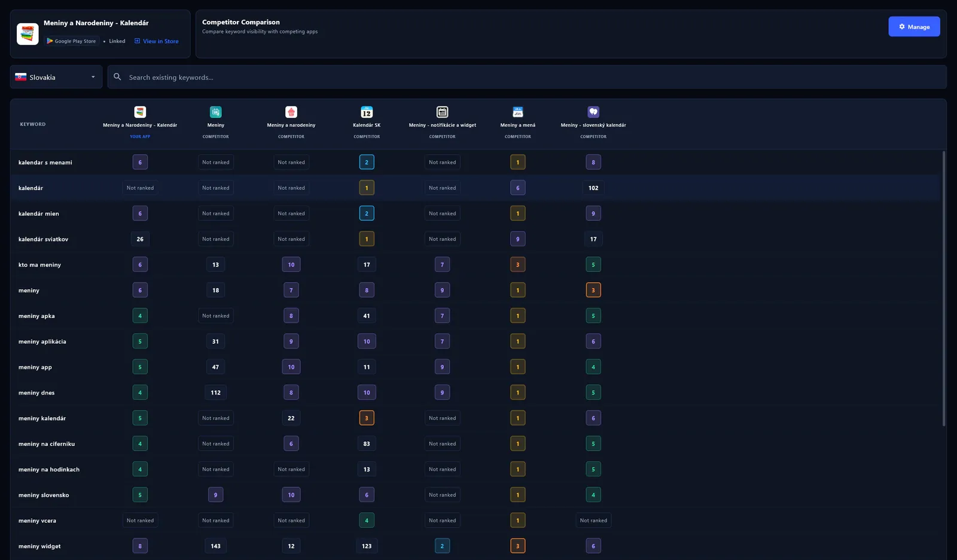Screen dimensions: 957x560
Task: Click rank 2 badge in meniny widget row
Action: pos(443,546)
